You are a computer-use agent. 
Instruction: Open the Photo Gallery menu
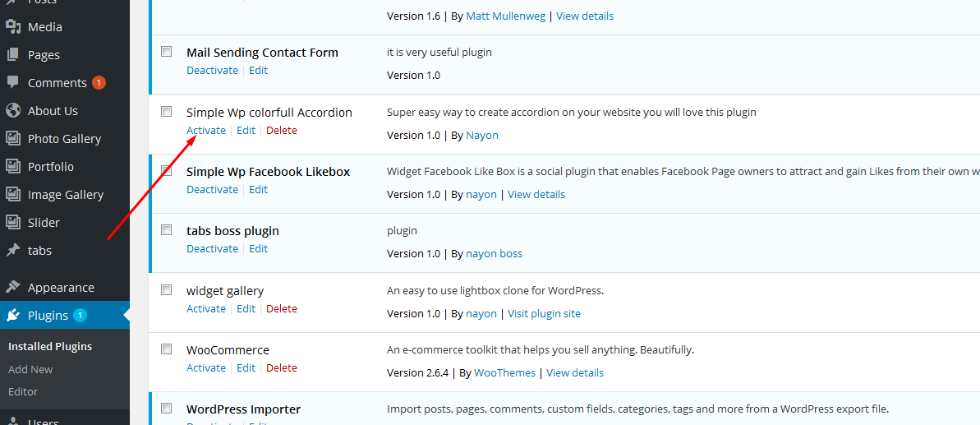click(x=65, y=139)
